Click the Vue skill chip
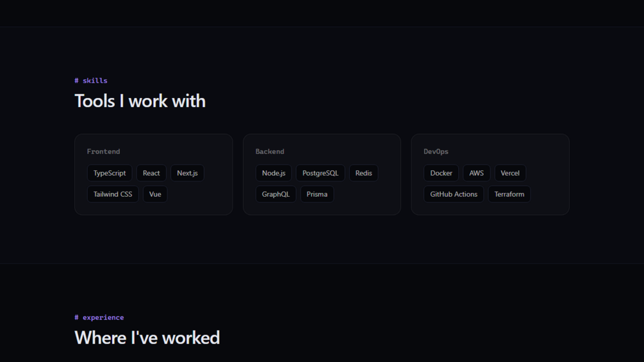The width and height of the screenshot is (644, 362). point(155,194)
